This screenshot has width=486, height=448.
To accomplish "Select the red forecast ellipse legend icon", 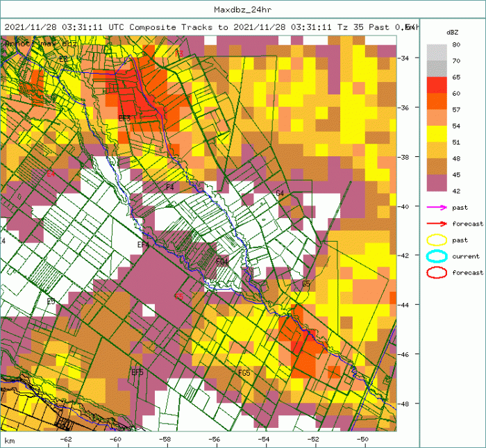I will (437, 272).
